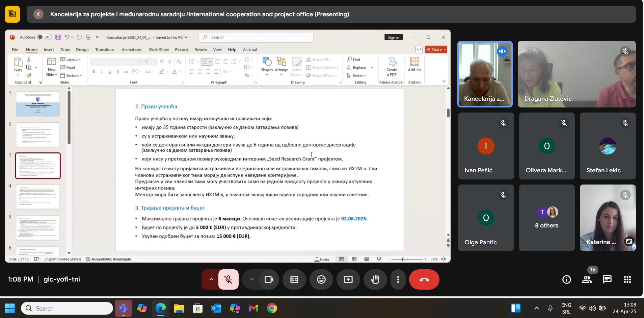Click the Windows taskbar Search box
The image size is (644, 318).
tap(67, 308)
